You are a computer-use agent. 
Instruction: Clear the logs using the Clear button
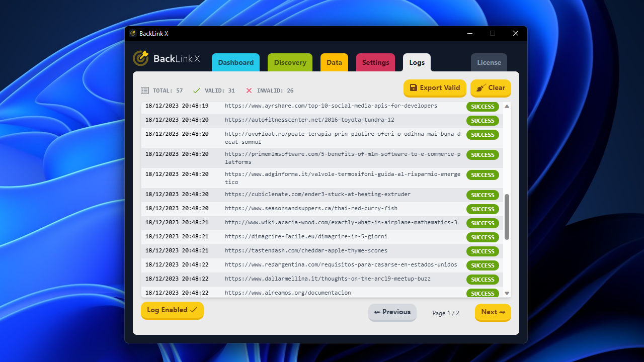click(491, 88)
